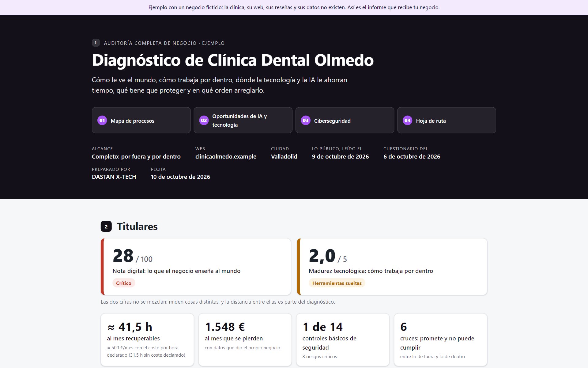This screenshot has width=588, height=368.
Task: Click the purple 01 badge icon
Action: click(102, 120)
